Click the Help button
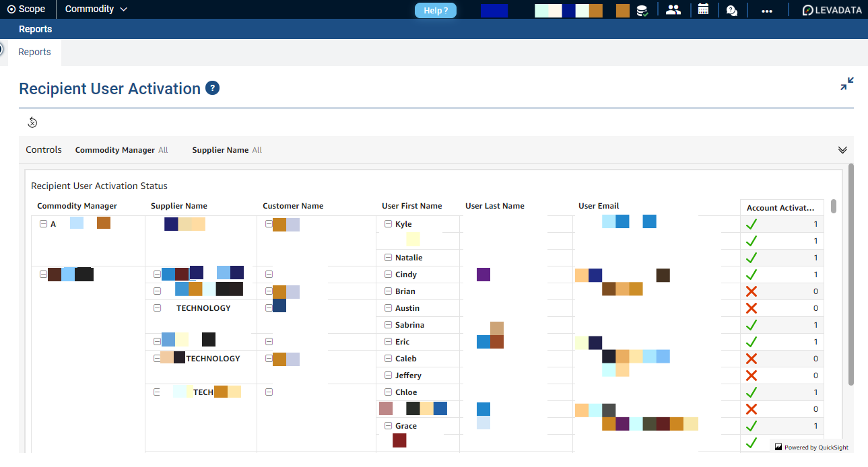Image resolution: width=868 pixels, height=467 pixels. 436,10
